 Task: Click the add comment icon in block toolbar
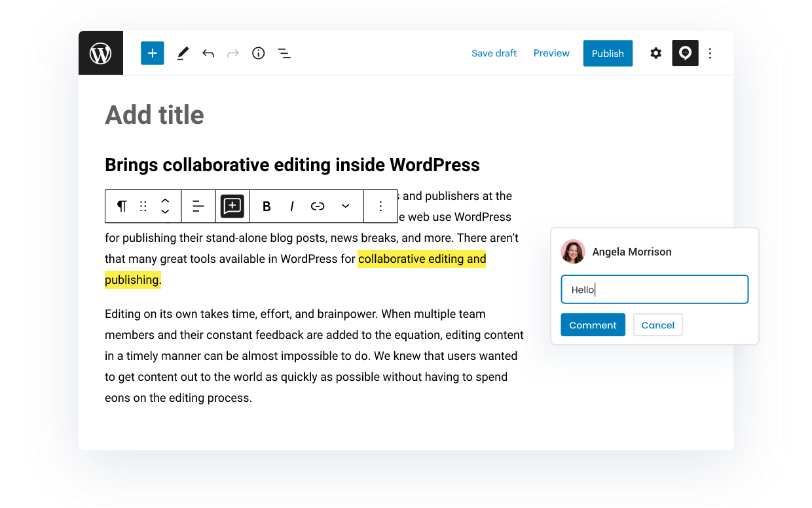[x=232, y=206]
